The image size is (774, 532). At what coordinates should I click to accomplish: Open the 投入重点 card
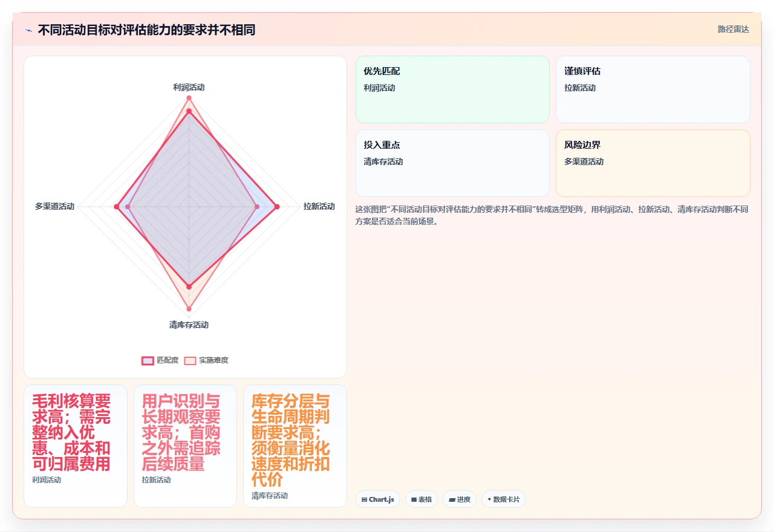point(452,163)
